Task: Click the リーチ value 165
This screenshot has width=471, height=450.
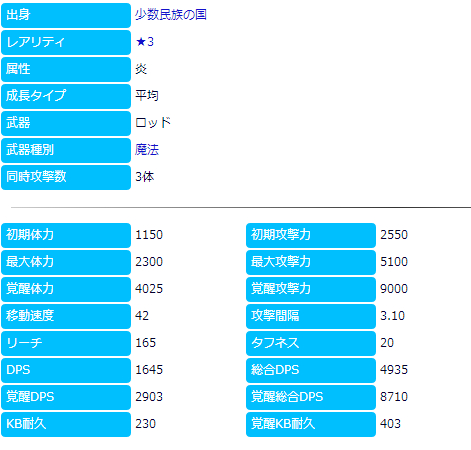Action: tap(146, 343)
